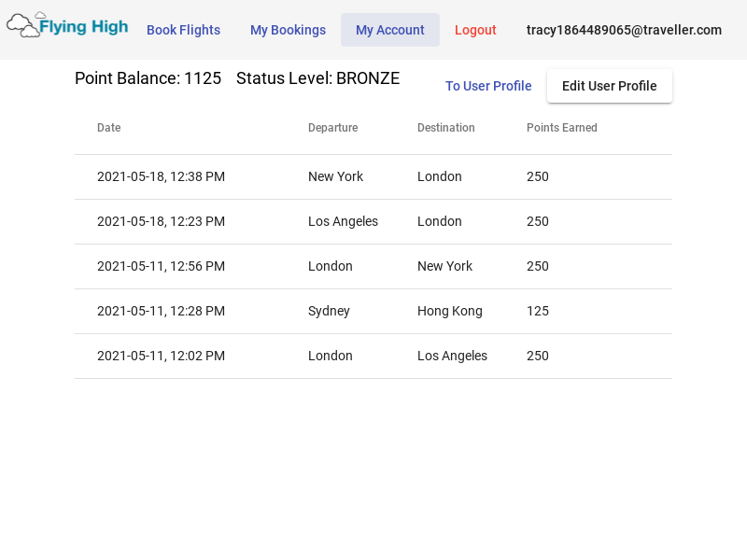The height and width of the screenshot is (560, 747).
Task: Select the My Account tab
Action: [389, 30]
